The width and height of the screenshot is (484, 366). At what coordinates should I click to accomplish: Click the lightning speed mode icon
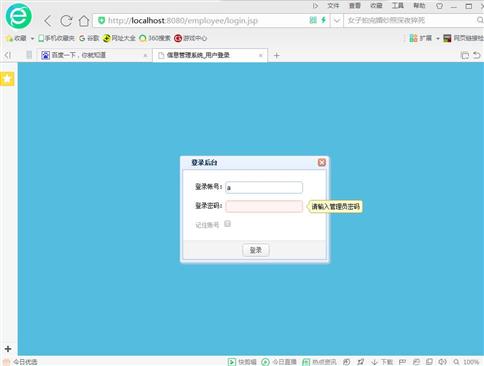point(323,20)
